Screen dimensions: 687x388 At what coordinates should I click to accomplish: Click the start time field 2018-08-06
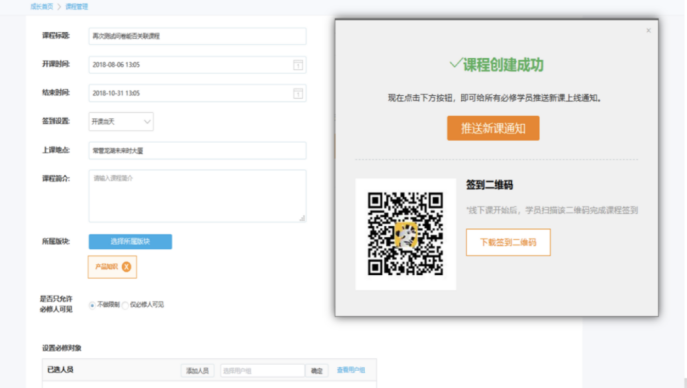(197, 65)
